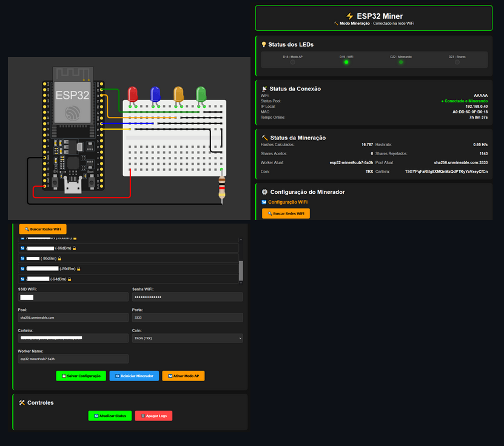Click the green LED on the breadboard
The height and width of the screenshot is (446, 504).
point(201,94)
